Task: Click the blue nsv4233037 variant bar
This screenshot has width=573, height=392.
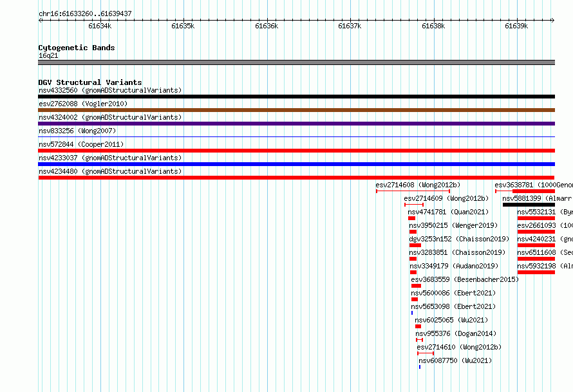Action: [x=296, y=164]
